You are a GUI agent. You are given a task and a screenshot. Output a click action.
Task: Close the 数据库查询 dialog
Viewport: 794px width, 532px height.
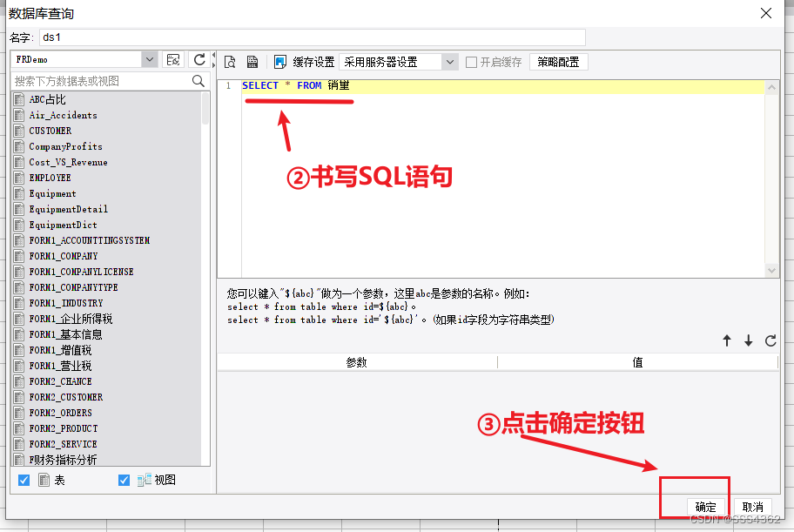coord(766,13)
